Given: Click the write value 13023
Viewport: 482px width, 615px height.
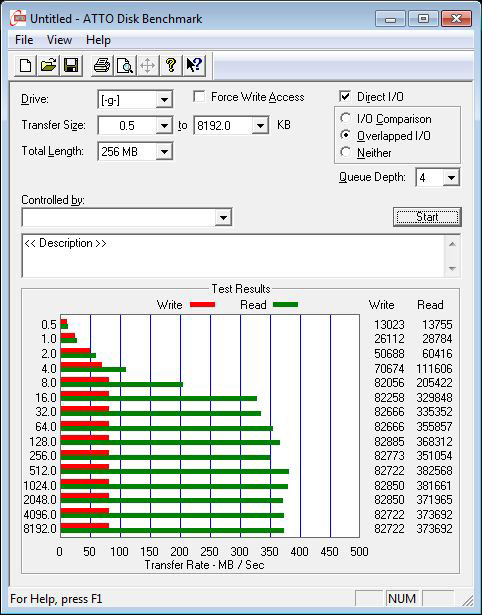Looking at the screenshot, I should pyautogui.click(x=389, y=325).
